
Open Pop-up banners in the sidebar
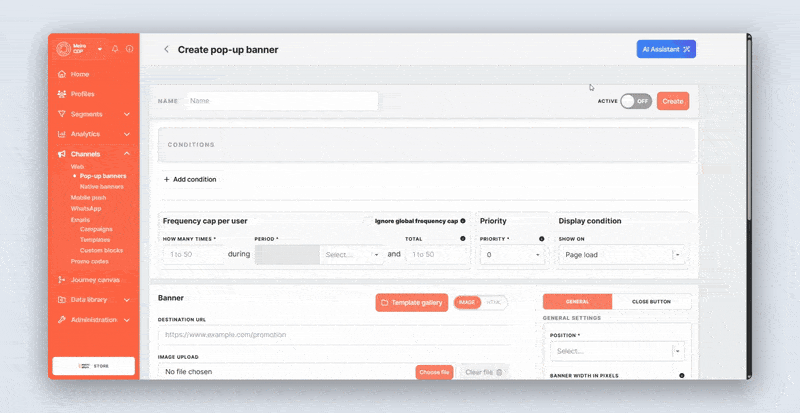(x=103, y=176)
